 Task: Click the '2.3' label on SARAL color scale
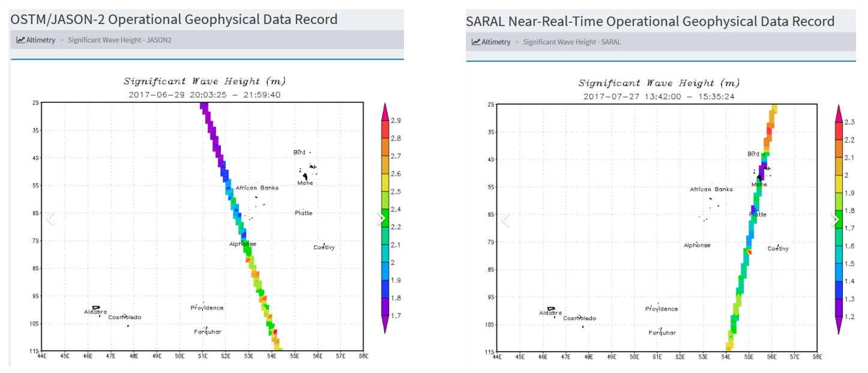849,122
